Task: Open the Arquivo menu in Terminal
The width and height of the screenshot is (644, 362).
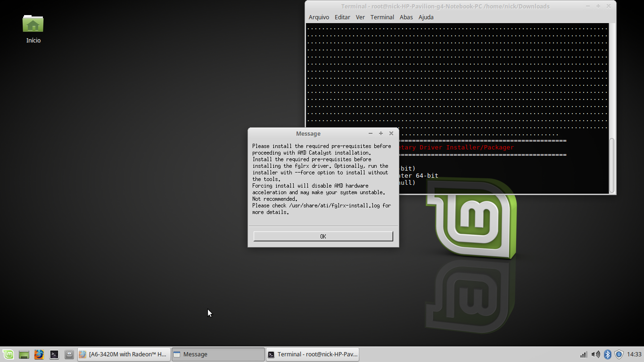Action: coord(319,17)
